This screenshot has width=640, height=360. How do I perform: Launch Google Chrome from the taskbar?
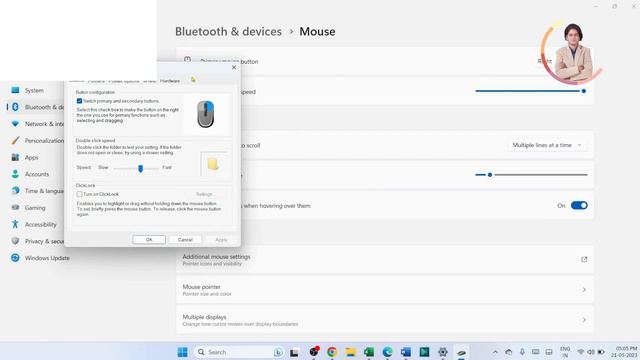point(332,352)
